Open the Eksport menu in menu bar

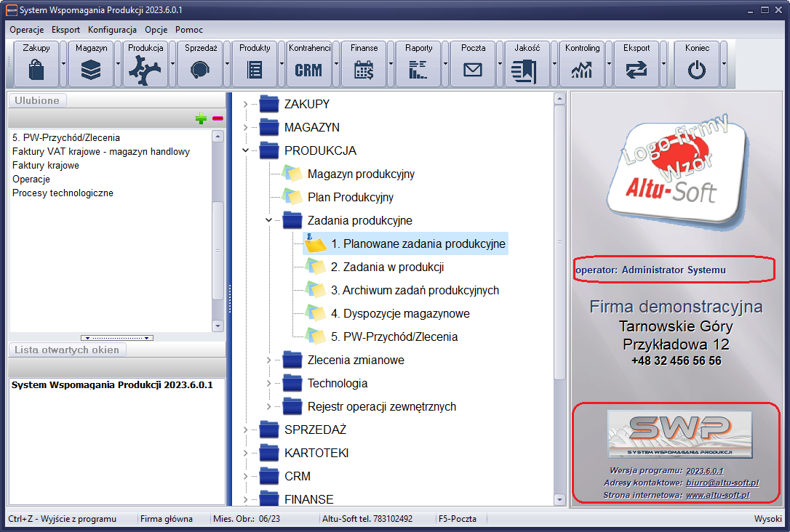[65, 30]
